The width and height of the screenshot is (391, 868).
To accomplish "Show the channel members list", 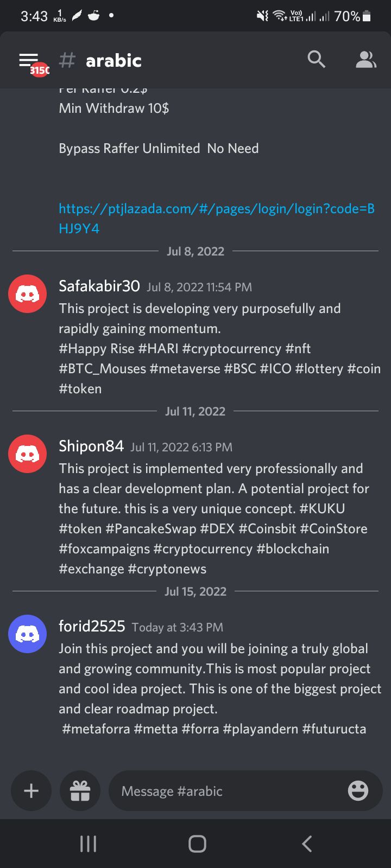I will pyautogui.click(x=365, y=60).
